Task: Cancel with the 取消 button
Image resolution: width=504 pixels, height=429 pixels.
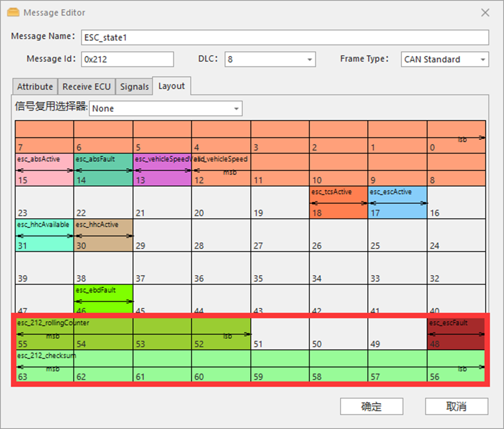Action: point(456,406)
